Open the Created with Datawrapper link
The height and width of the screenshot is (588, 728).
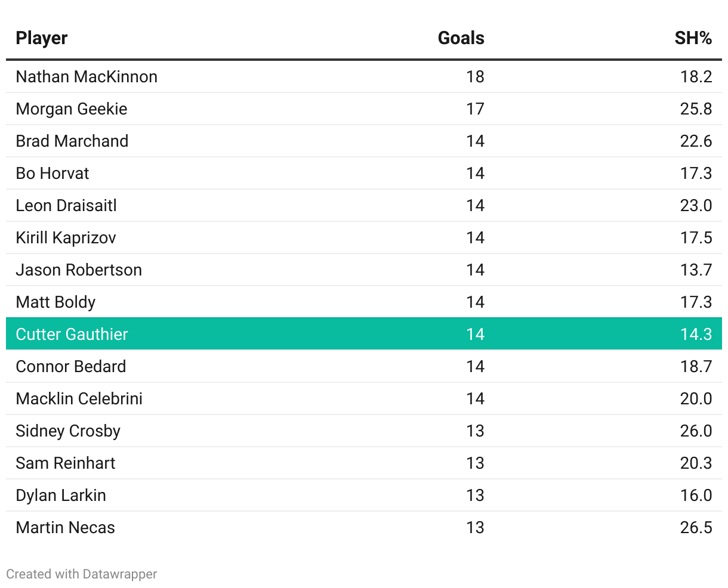[x=82, y=574]
